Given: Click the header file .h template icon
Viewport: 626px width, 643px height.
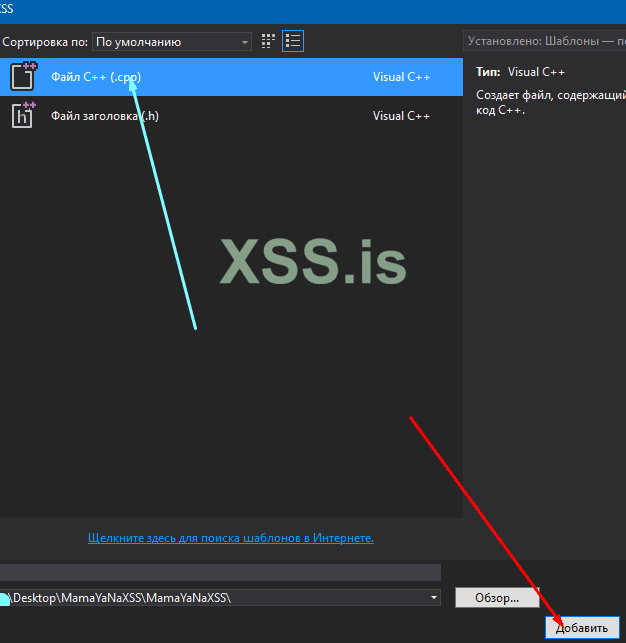Looking at the screenshot, I should (23, 115).
